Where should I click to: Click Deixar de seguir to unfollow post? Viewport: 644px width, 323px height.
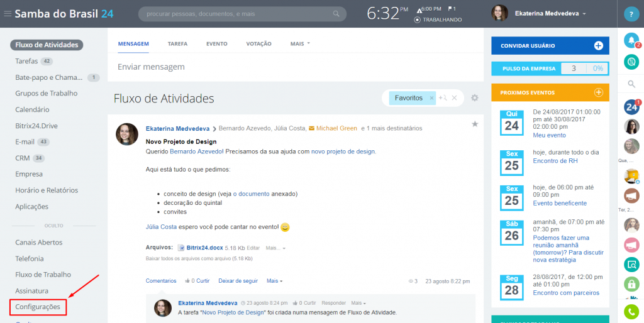coord(238,281)
